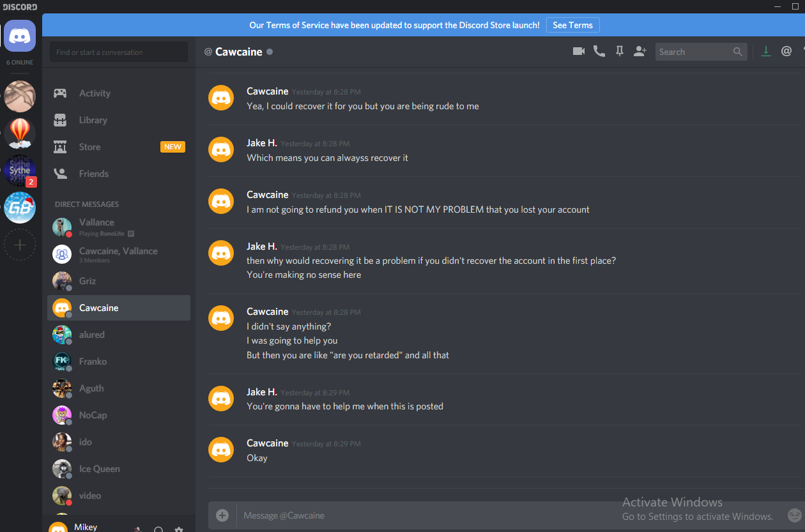Open the Vallance direct message
Viewport: 805px width, 532px height.
(x=119, y=227)
